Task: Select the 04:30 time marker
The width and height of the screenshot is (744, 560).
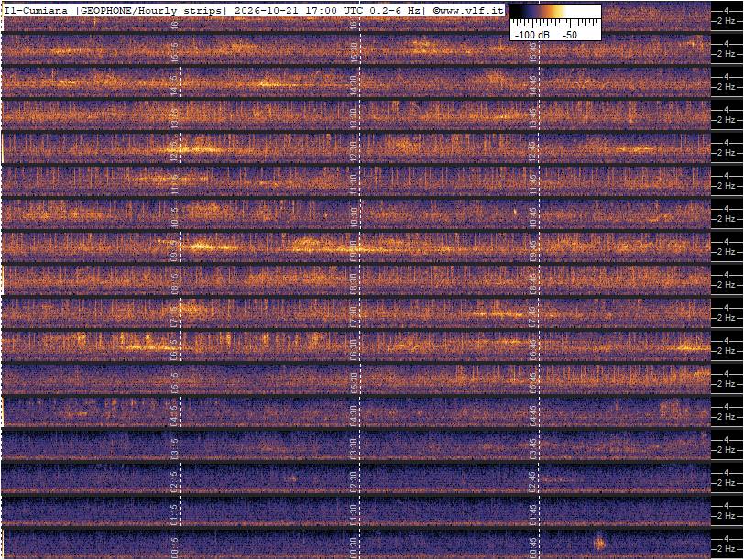Action: point(354,416)
